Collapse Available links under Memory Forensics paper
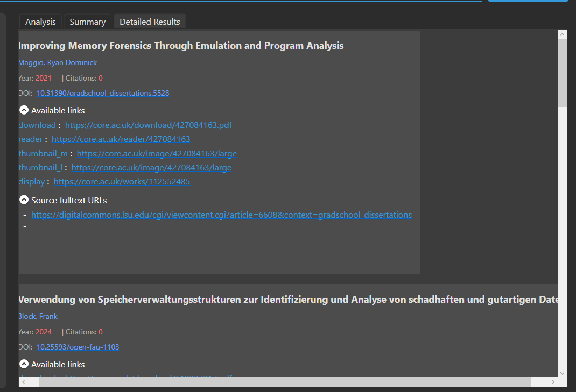Viewport: 576px width, 392px height. [x=24, y=110]
